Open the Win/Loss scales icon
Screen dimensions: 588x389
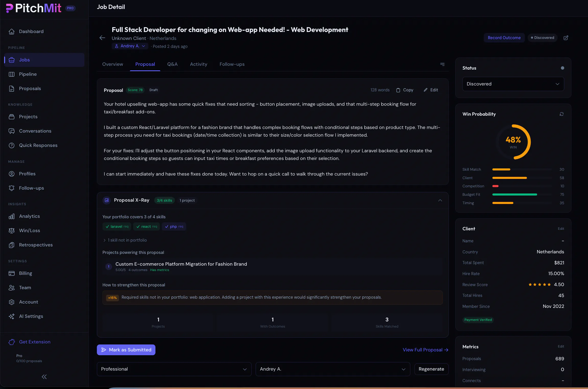pyautogui.click(x=12, y=231)
